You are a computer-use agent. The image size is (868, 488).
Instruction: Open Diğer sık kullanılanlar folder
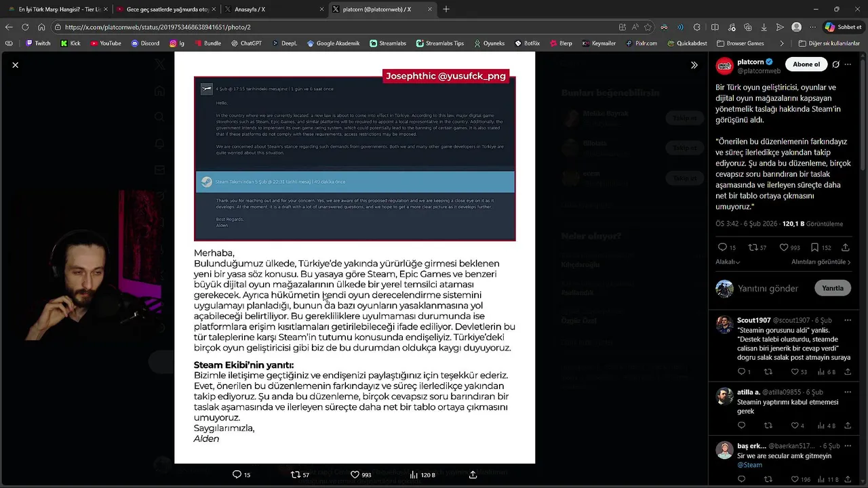coord(829,43)
